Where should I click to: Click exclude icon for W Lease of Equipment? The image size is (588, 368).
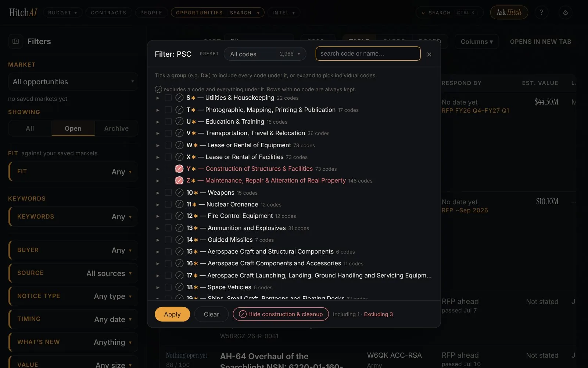179,145
